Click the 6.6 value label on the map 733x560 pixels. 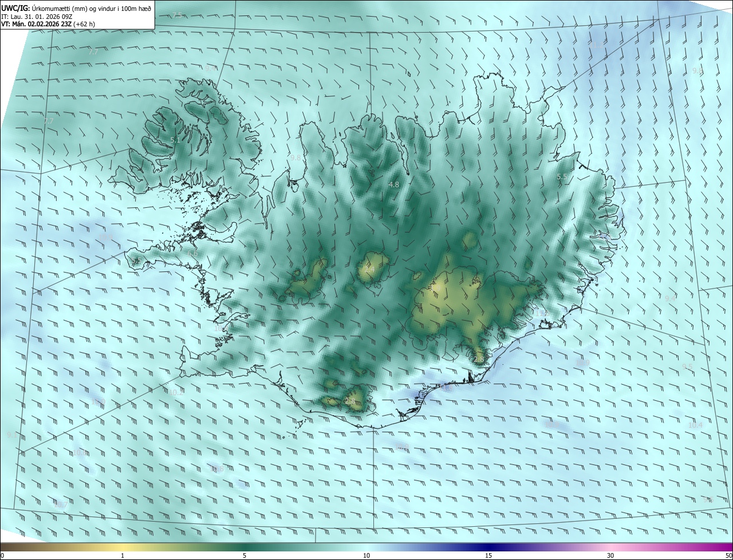(192, 253)
